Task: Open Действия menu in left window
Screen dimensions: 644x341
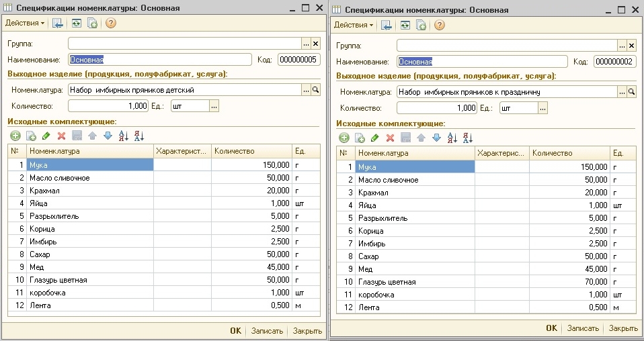Action: (24, 23)
